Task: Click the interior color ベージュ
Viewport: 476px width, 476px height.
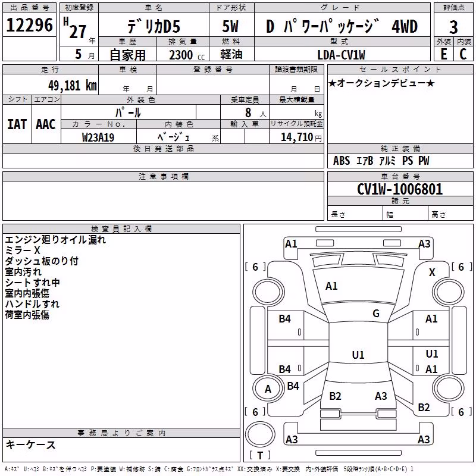Action: 173,137
